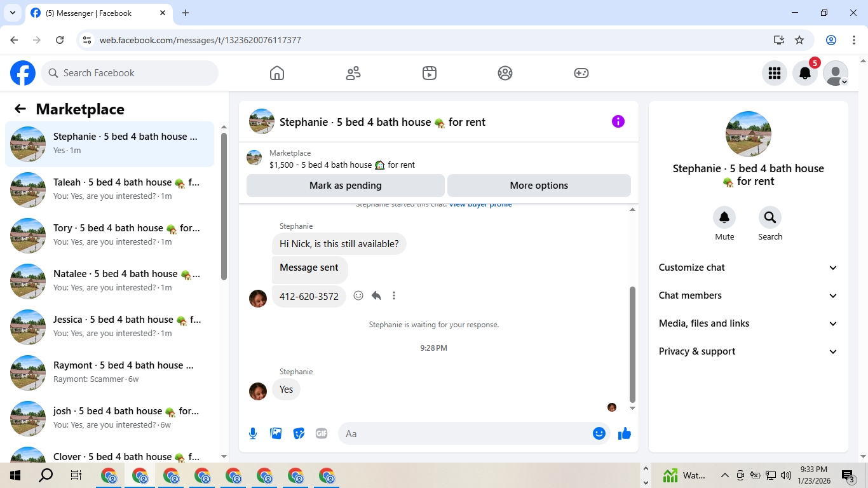Send a voice clip with microphone icon

253,433
